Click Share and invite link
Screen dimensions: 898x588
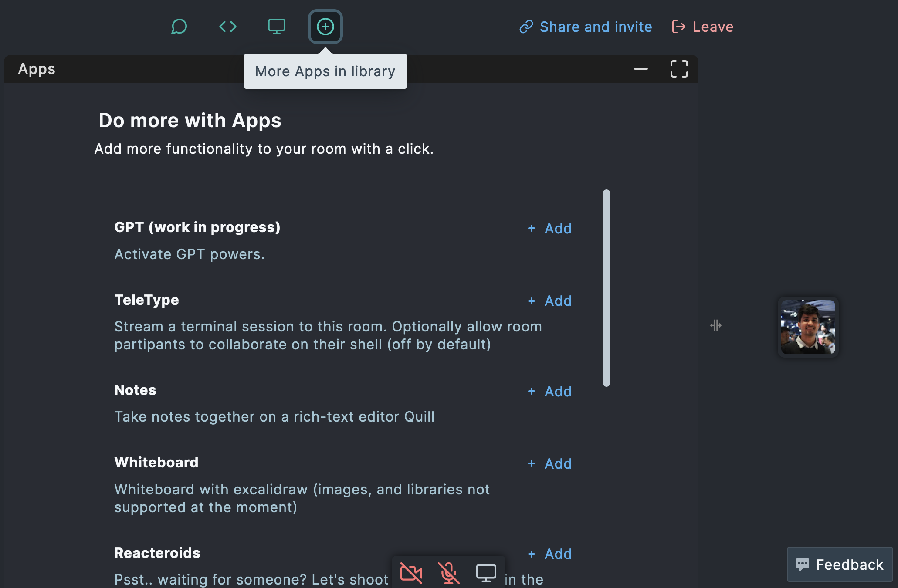[x=586, y=27]
